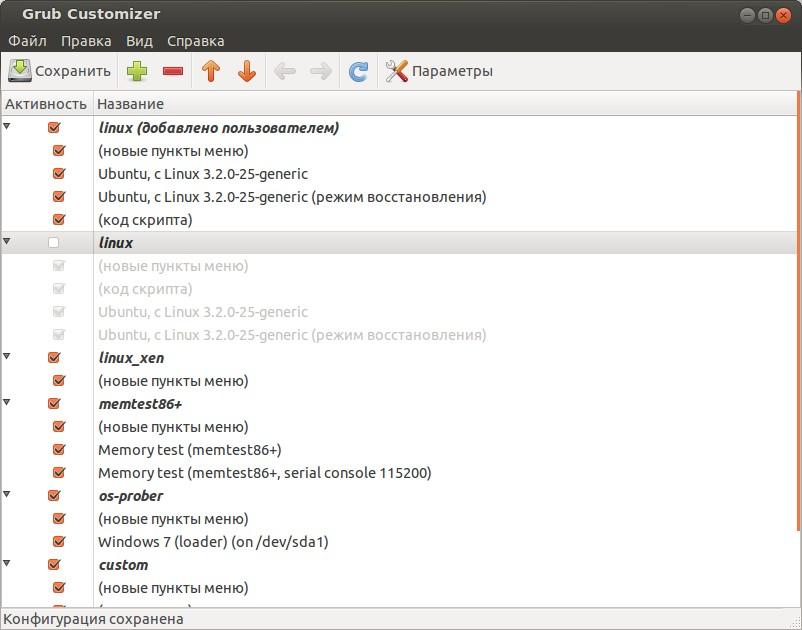
Task: Toggle the os-prober checkbox
Action: [54, 496]
